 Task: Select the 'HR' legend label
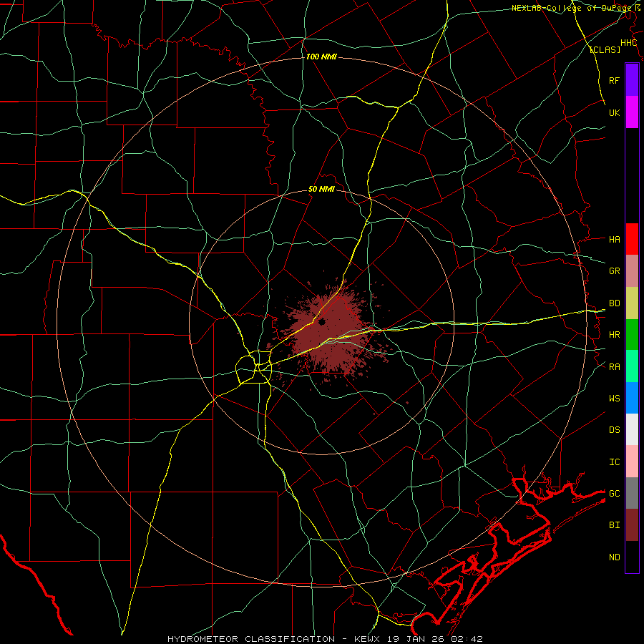(614, 335)
